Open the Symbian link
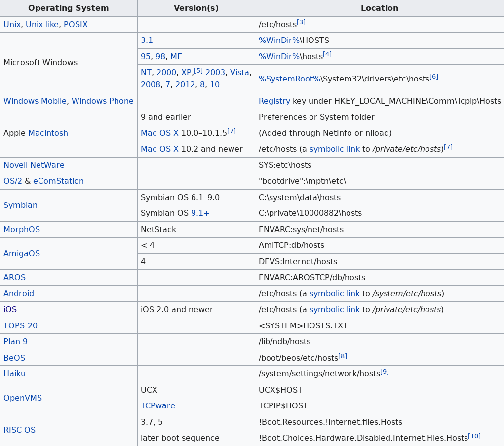This screenshot has width=504, height=446. (x=21, y=205)
